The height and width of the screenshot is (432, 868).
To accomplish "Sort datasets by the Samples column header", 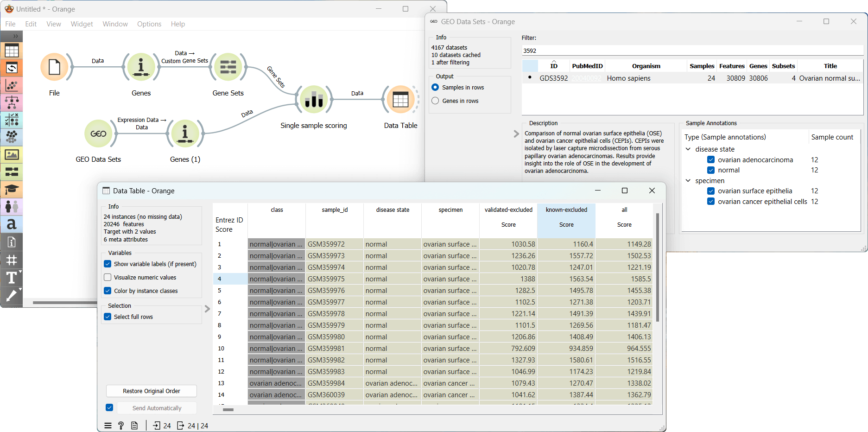I will (702, 66).
